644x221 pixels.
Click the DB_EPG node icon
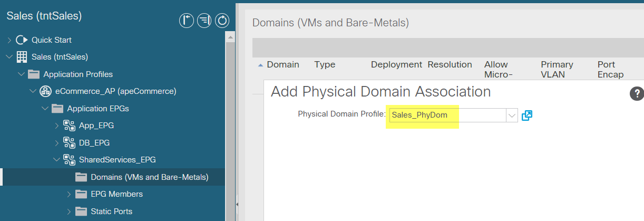tap(69, 143)
